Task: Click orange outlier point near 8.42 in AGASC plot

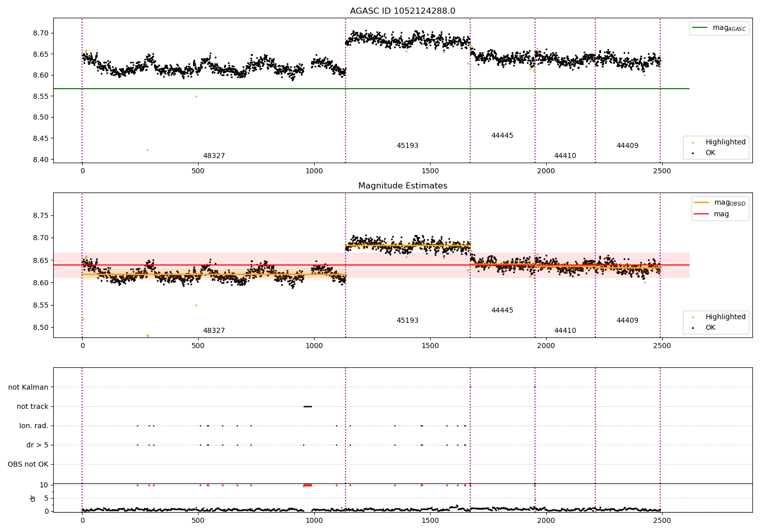Action: click(147, 150)
